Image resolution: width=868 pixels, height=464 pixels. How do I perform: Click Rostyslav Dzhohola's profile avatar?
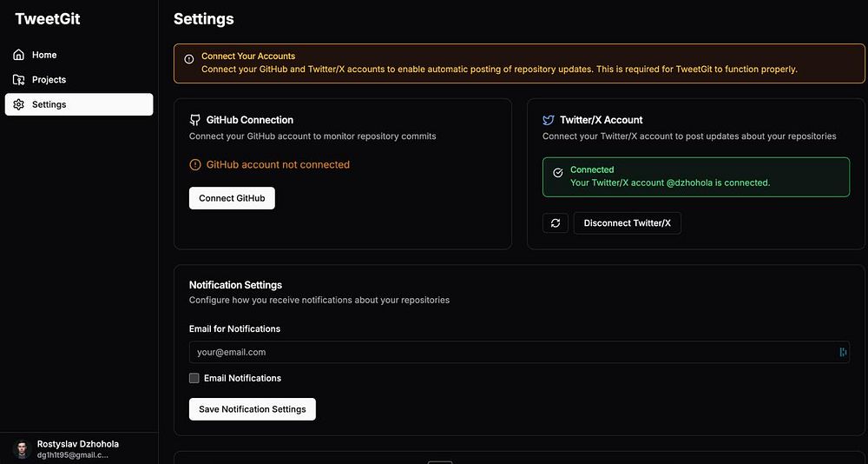[x=23, y=449]
